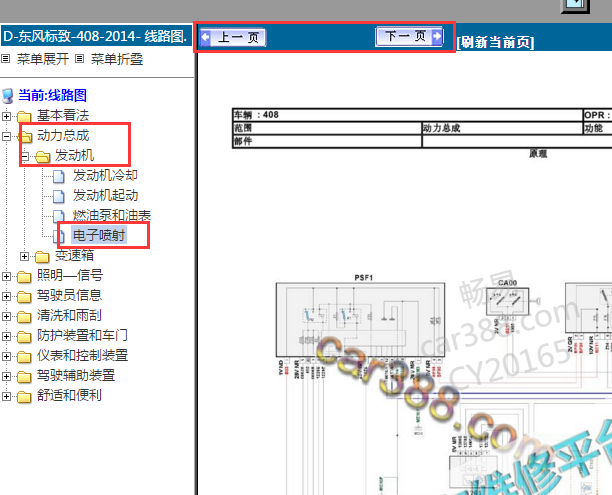This screenshot has height=495, width=612.
Task: Select the 动力总成 tree label
Action: click(63, 135)
